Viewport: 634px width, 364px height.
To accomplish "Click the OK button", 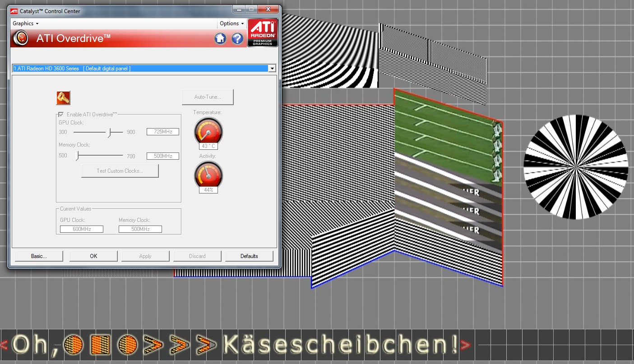I will tap(93, 256).
